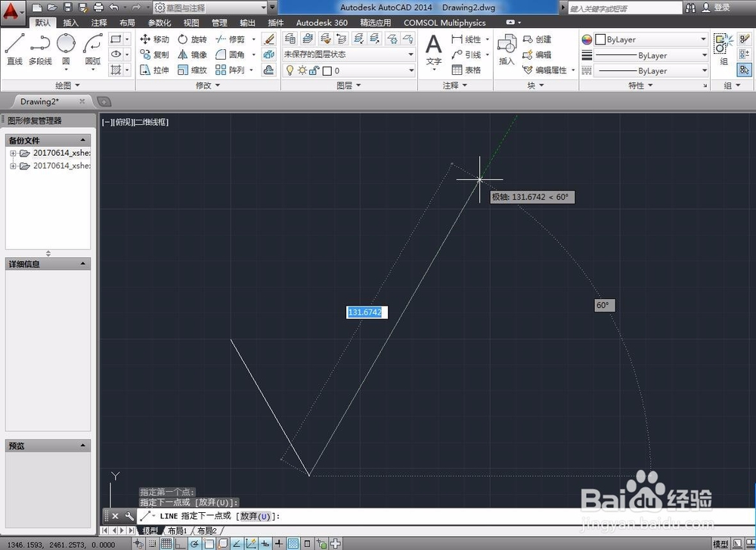Click the 镜像 (Mirror) tool
The image size is (756, 550).
pos(192,54)
